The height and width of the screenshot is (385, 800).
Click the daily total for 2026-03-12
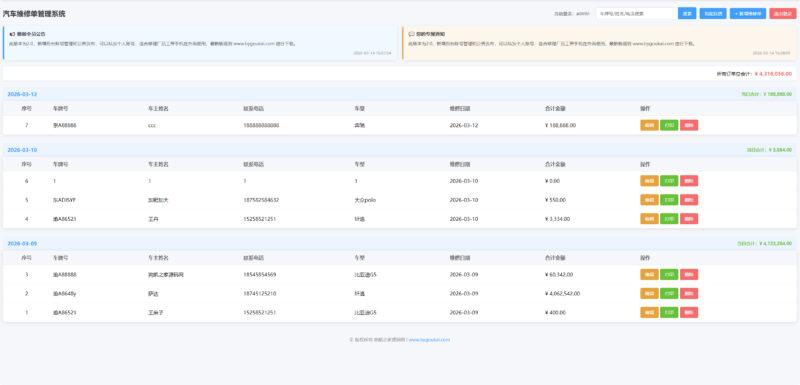(x=766, y=94)
